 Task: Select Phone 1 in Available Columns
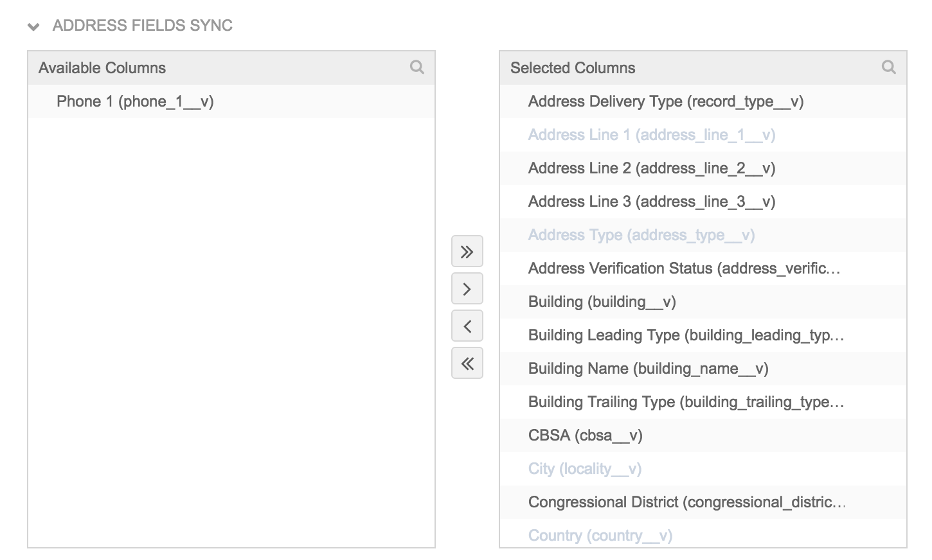pyautogui.click(x=135, y=101)
